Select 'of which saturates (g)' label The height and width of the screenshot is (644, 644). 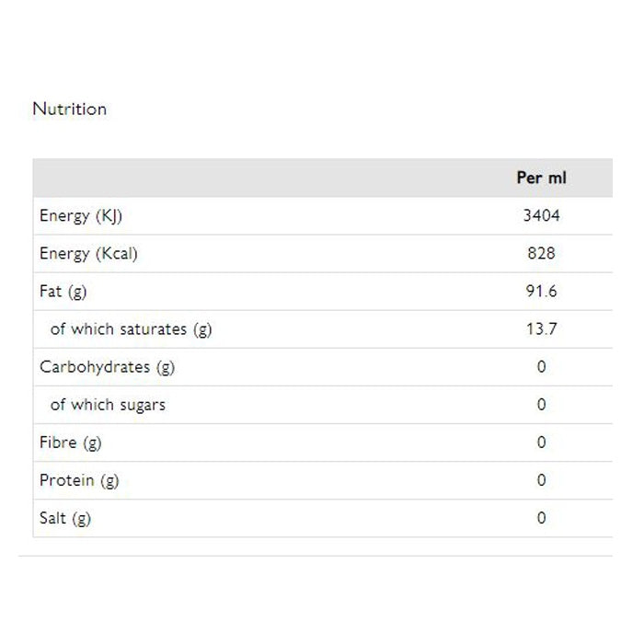coord(131,329)
